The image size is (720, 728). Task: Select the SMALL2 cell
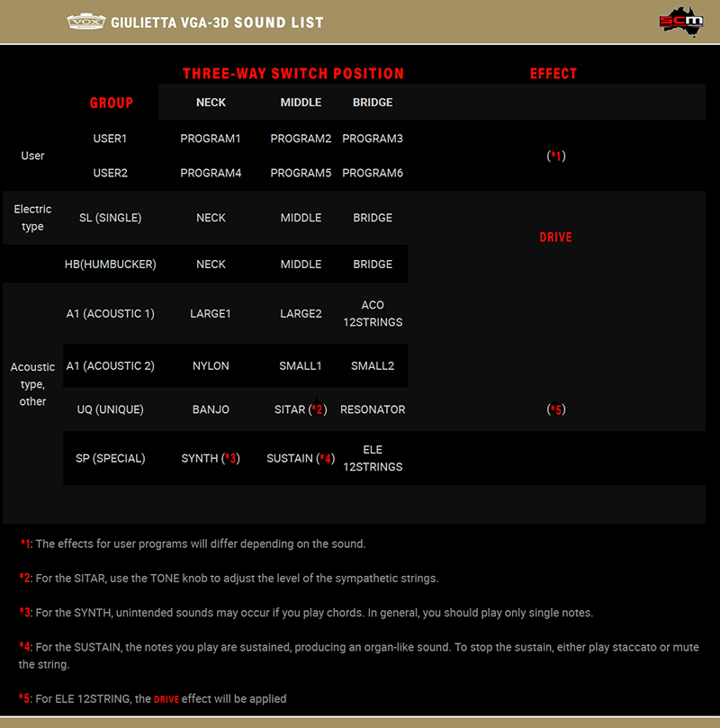point(373,366)
